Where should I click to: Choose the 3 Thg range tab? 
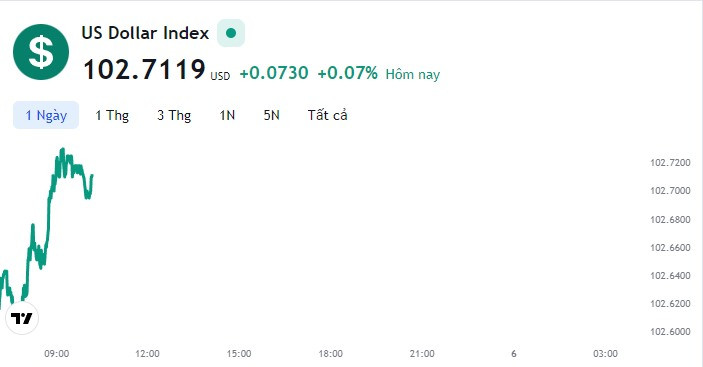(174, 115)
